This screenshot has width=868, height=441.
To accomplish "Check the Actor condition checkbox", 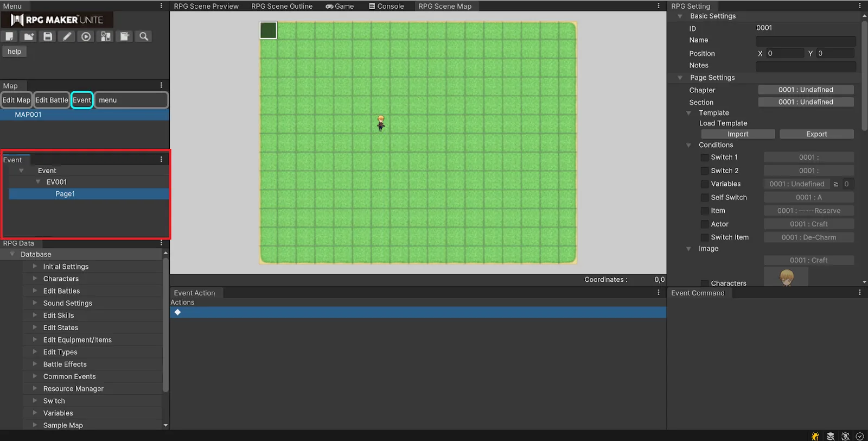I will coord(705,224).
